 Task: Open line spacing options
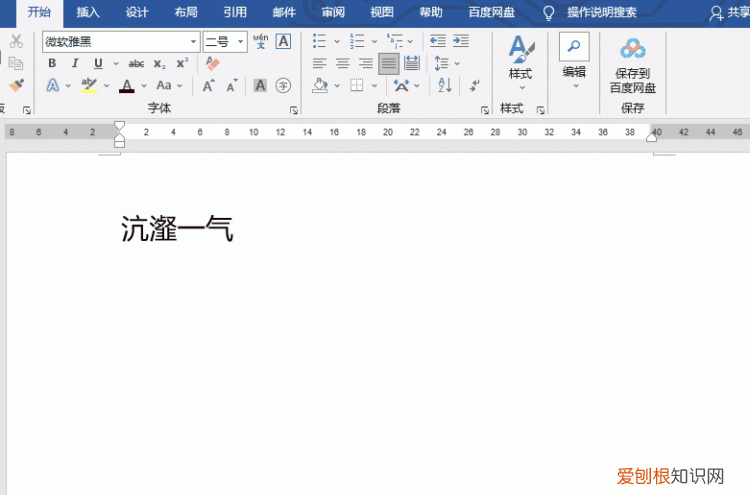point(441,63)
